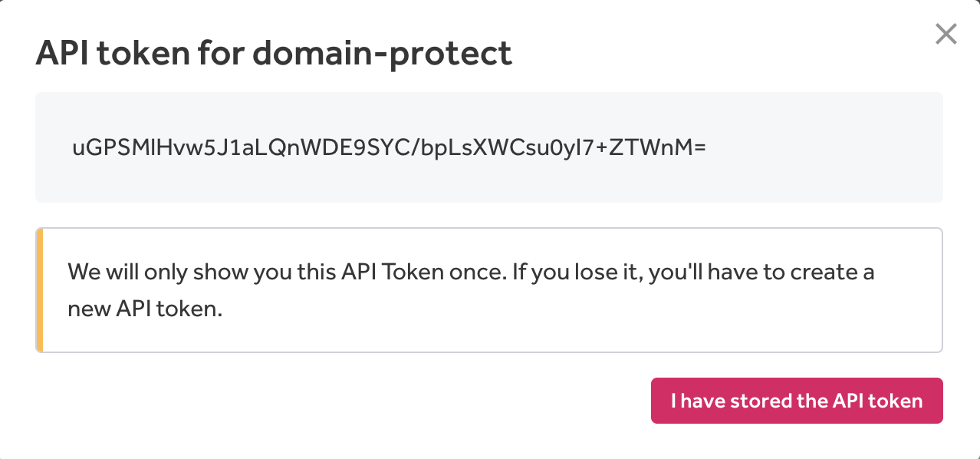Click the orange warning stripe
This screenshot has height=459, width=980.
tap(39, 290)
